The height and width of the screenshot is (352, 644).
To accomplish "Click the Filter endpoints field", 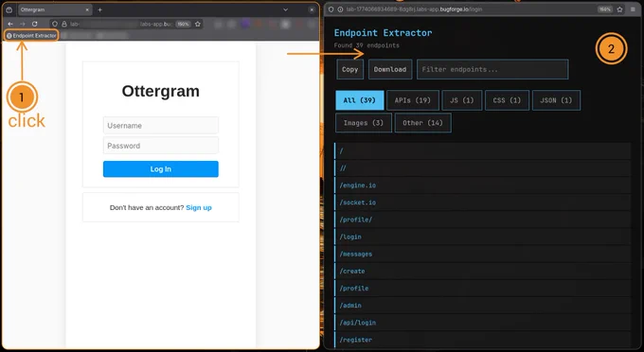I will coord(492,69).
